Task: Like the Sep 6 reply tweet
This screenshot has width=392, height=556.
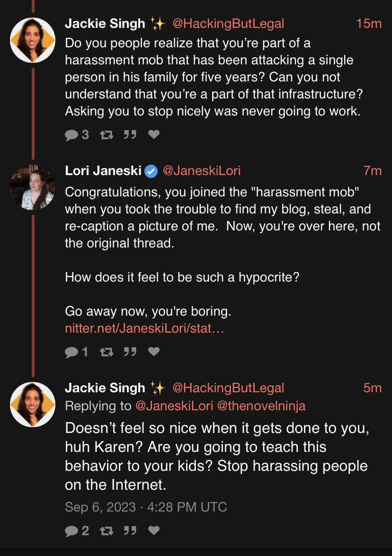Action: tap(153, 530)
